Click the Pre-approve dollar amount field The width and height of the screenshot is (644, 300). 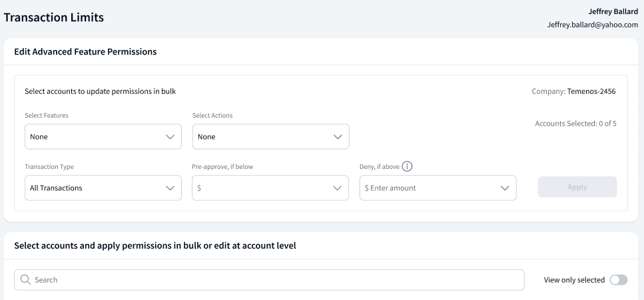click(270, 188)
